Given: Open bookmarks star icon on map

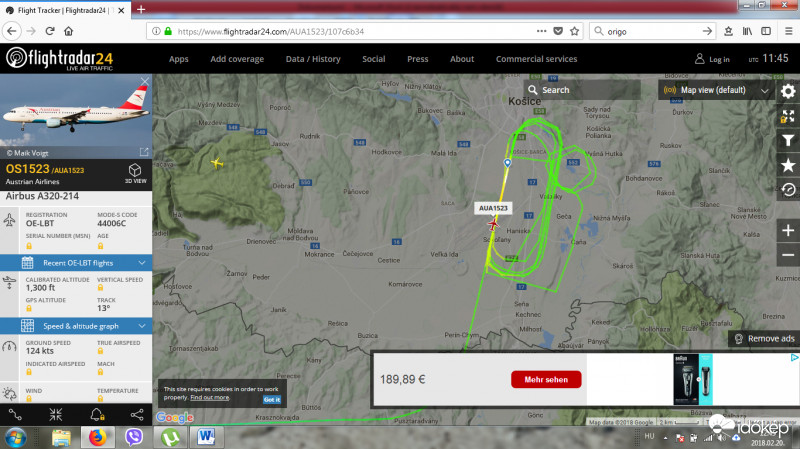Looking at the screenshot, I should click(788, 165).
